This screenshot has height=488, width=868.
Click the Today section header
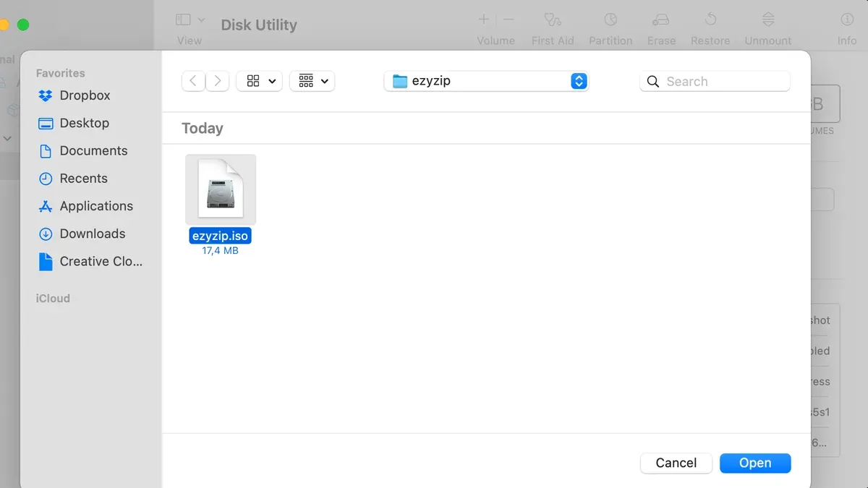pos(203,129)
